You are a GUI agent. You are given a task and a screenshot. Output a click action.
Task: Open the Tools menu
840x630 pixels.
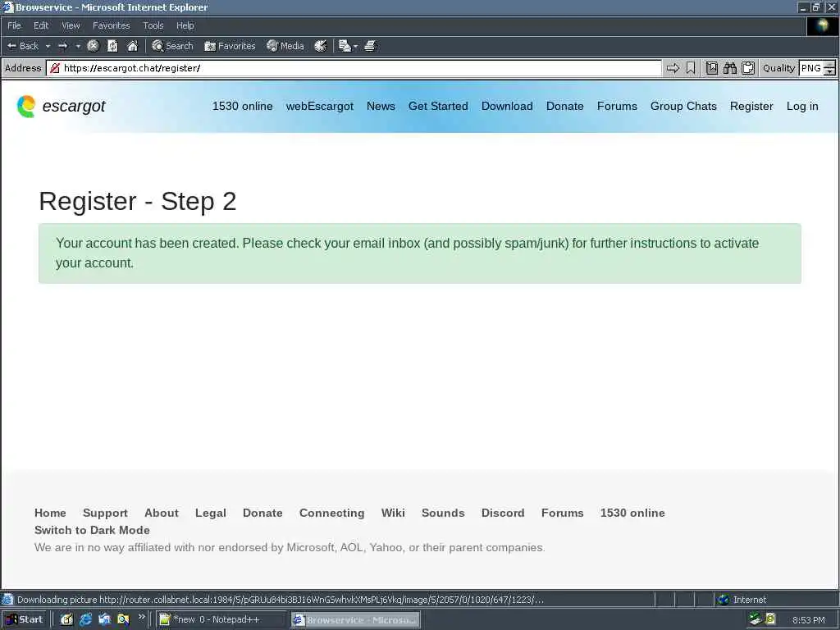click(153, 25)
